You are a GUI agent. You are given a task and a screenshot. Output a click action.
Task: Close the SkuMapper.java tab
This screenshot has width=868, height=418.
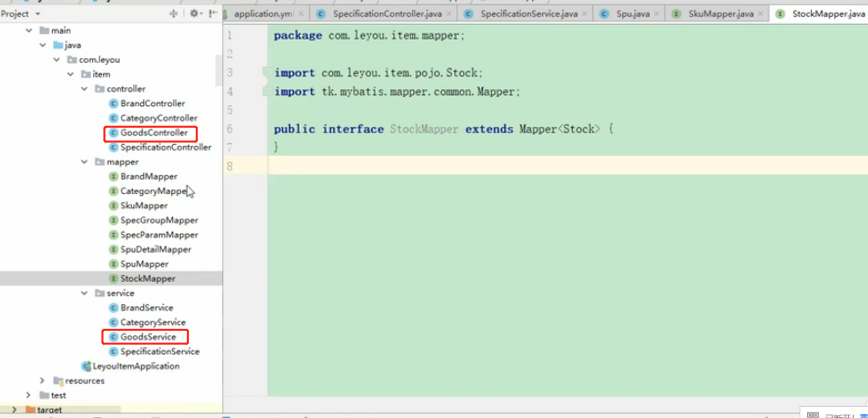761,14
